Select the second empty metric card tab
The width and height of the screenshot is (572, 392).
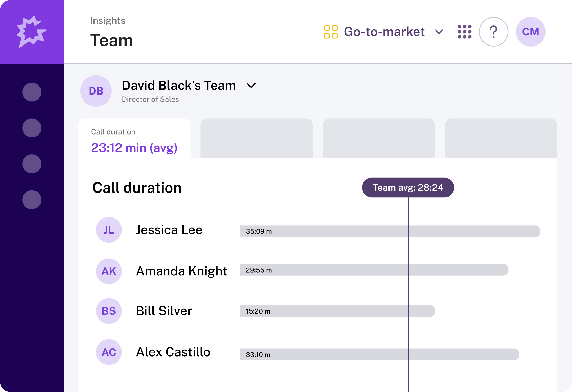257,138
